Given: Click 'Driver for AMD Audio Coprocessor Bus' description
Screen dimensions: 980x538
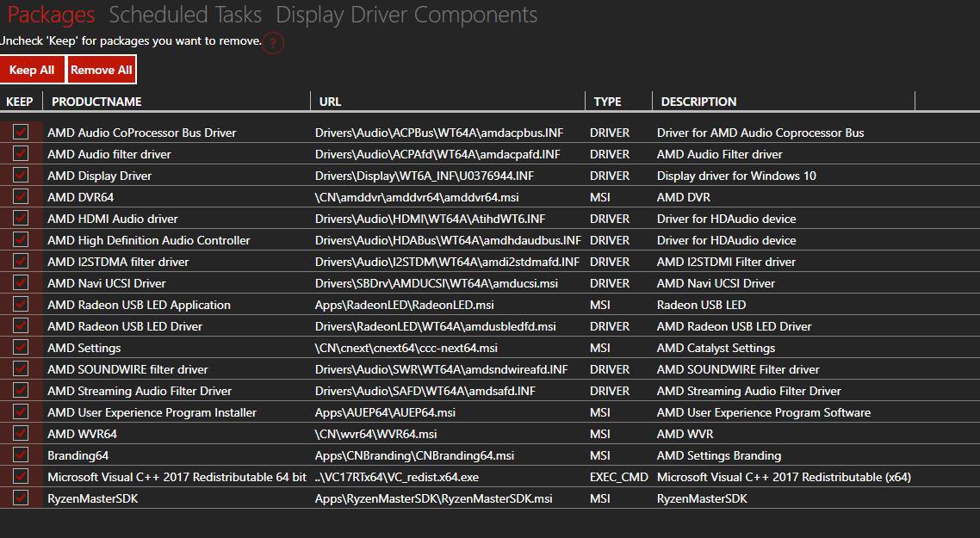Looking at the screenshot, I should click(760, 133).
